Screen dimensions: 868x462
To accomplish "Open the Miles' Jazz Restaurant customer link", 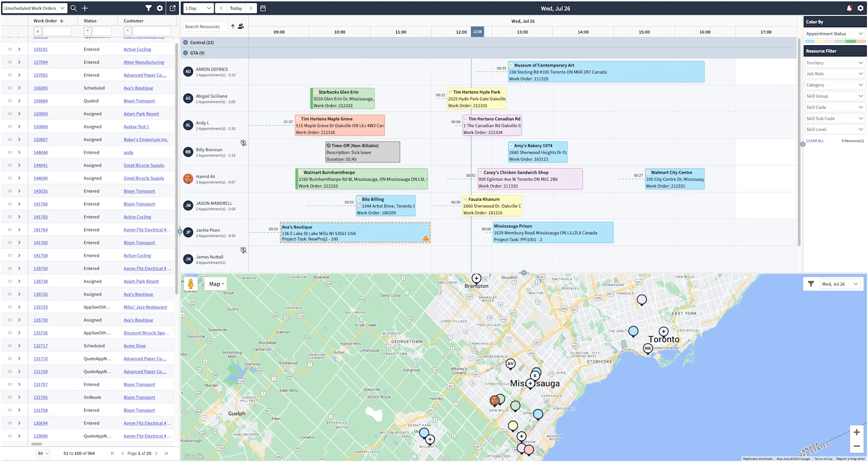I will point(146,307).
